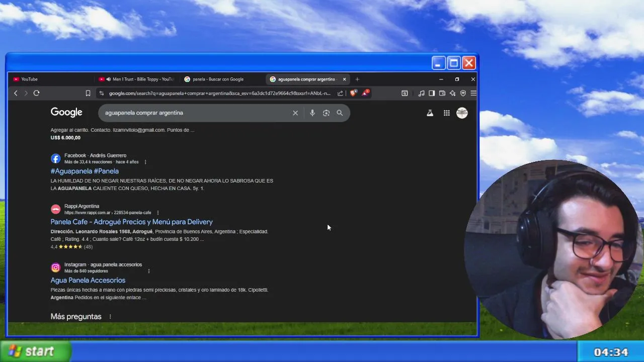This screenshot has width=644, height=362.
Task: Click Instagram · agua.panela.accesorios source name
Action: 103,264
